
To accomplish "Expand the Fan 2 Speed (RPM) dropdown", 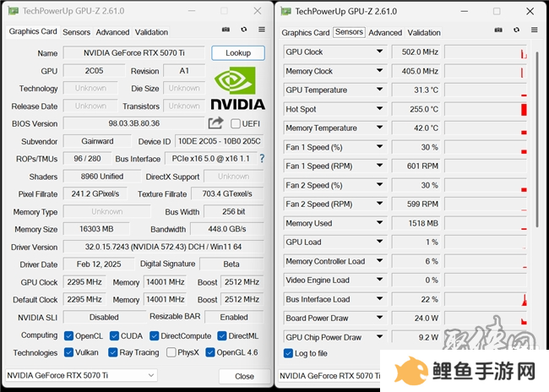I will [379, 204].
